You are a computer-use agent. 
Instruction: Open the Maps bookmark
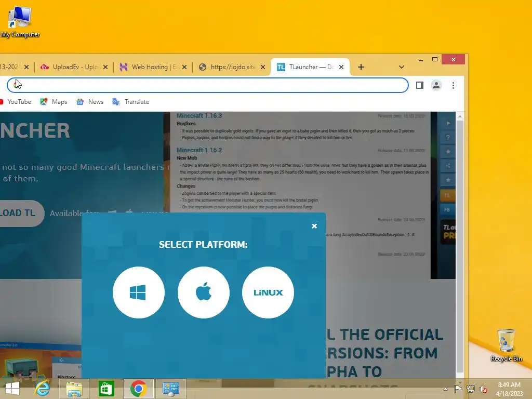click(54, 102)
